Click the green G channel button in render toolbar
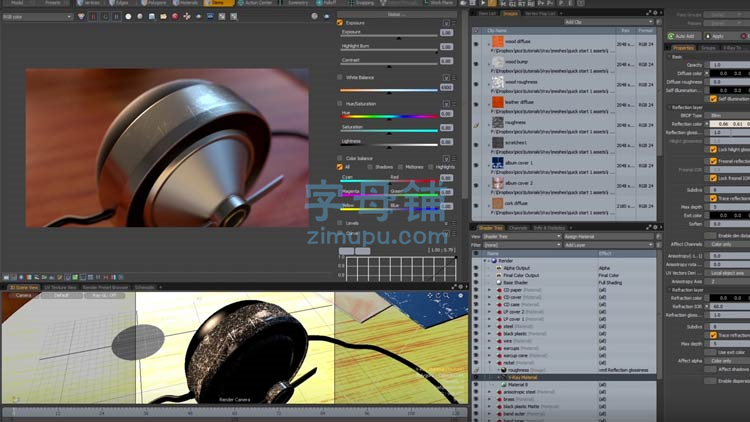Screen dimensions: 750x422 [105, 16]
